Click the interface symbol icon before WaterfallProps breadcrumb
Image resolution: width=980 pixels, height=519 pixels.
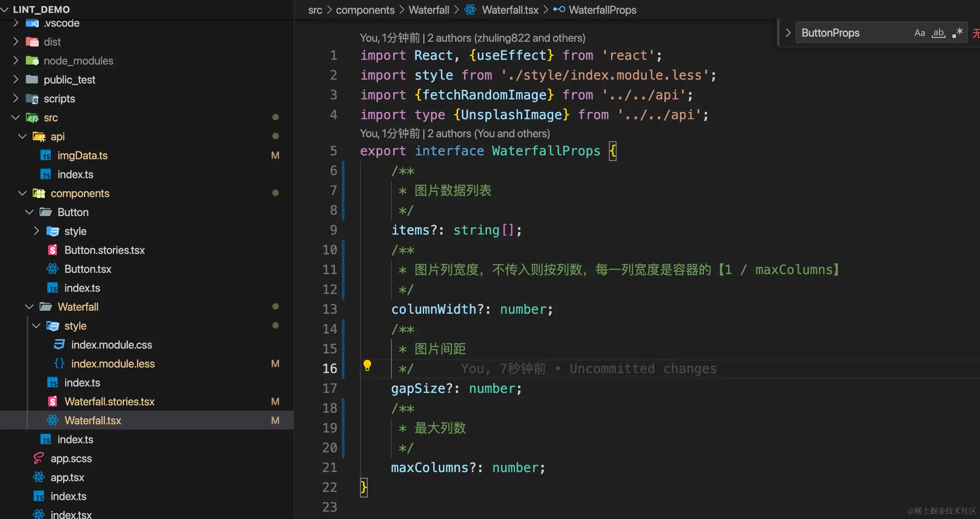click(x=559, y=10)
